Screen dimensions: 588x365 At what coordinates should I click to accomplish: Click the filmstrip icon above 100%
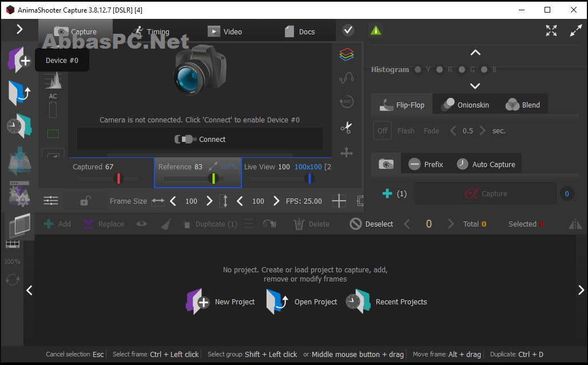click(x=13, y=245)
